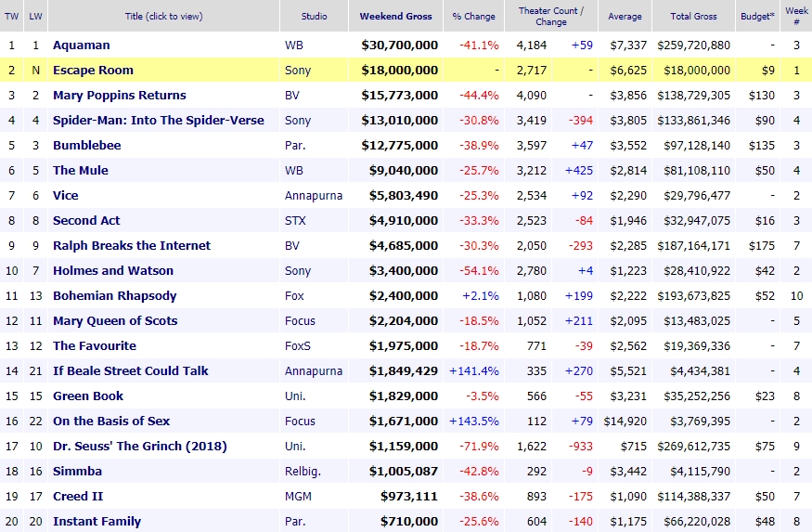Viewport: 812px width, 532px height.
Task: Select the -933 theater change value
Action: pyautogui.click(x=581, y=446)
